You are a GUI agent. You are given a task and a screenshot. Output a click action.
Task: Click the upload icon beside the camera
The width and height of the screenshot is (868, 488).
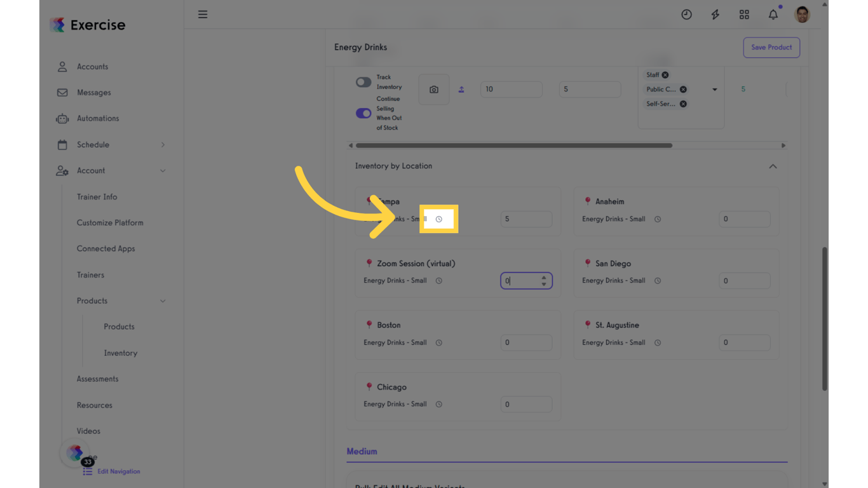point(461,89)
